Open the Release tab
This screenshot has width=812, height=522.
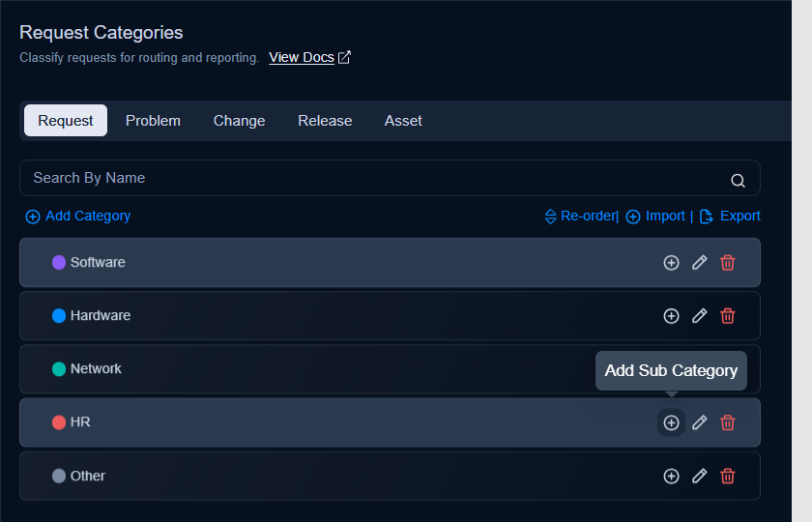point(325,121)
